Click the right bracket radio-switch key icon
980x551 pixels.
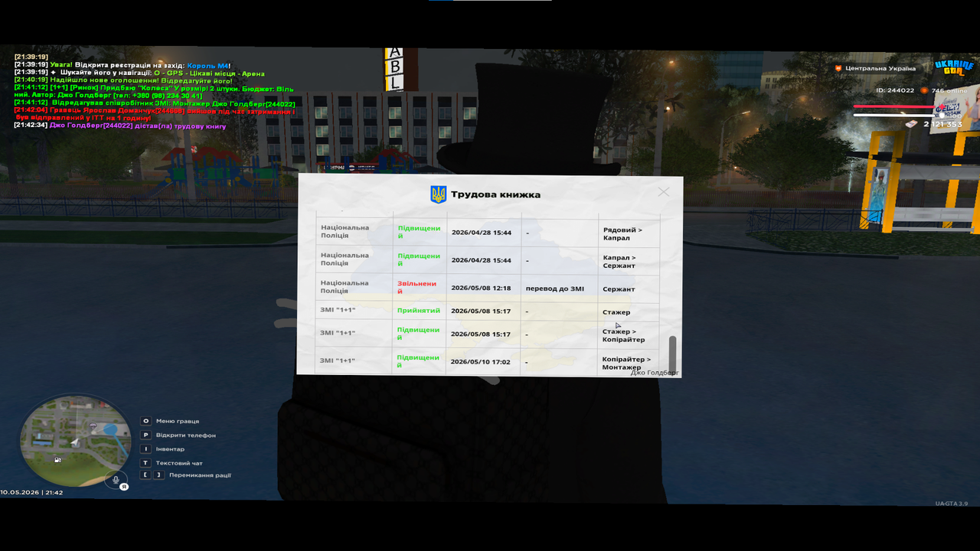(x=159, y=475)
